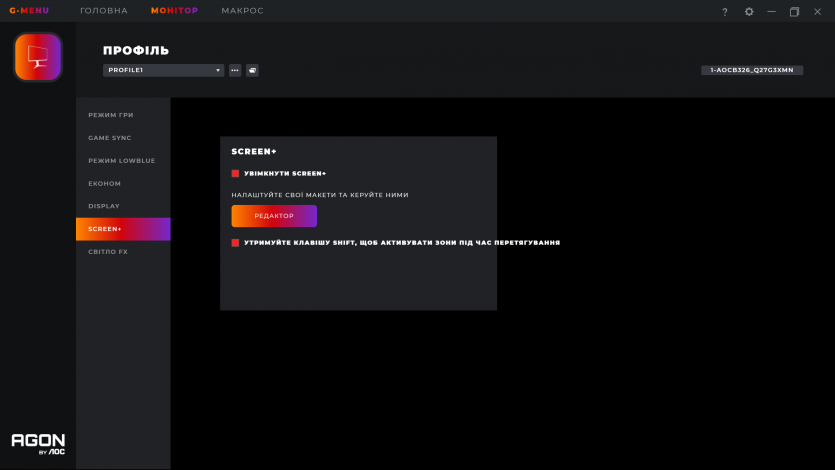
Task: Restore the window using the overlapping squares icon
Action: pyautogui.click(x=794, y=11)
